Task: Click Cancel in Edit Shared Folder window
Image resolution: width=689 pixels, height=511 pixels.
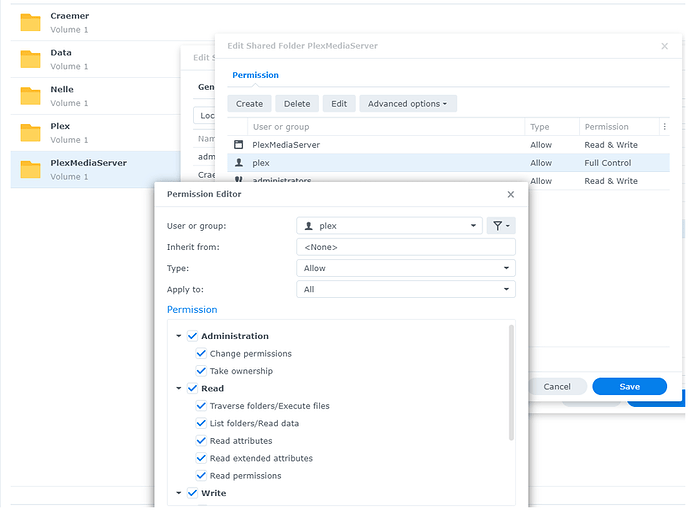Action: point(557,387)
